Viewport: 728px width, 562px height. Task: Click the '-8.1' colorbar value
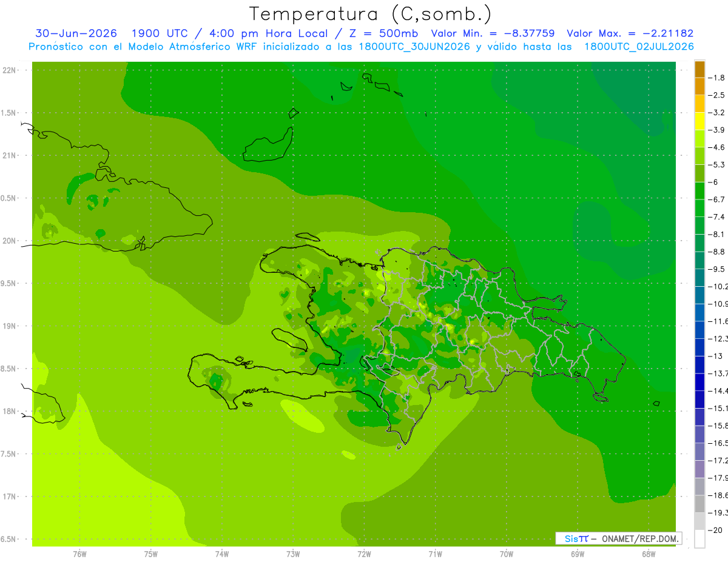[716, 234]
